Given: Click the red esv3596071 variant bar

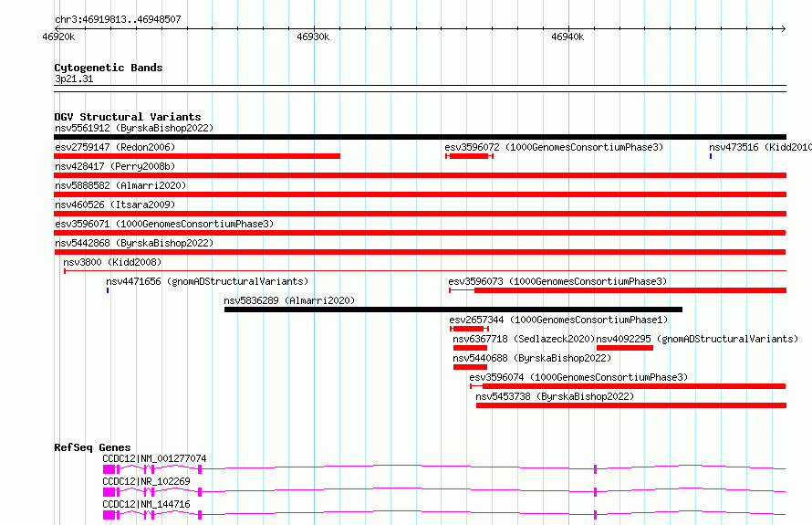Looking at the screenshot, I should coord(420,233).
